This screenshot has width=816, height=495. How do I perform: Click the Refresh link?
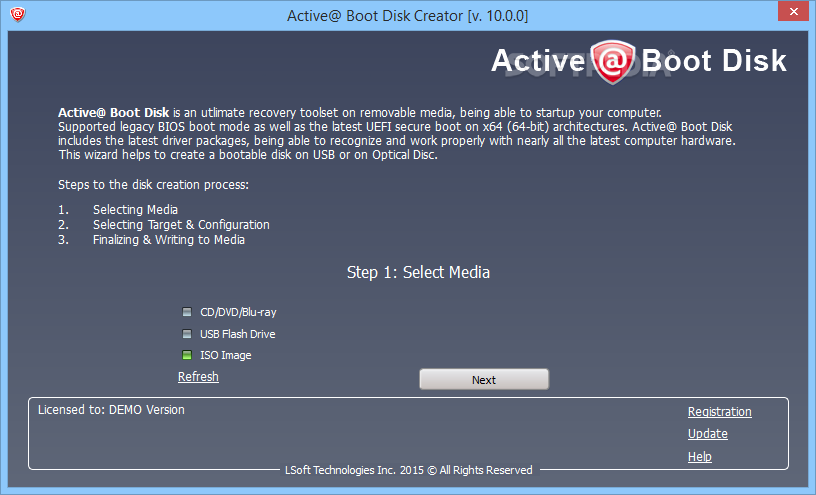[x=198, y=377]
